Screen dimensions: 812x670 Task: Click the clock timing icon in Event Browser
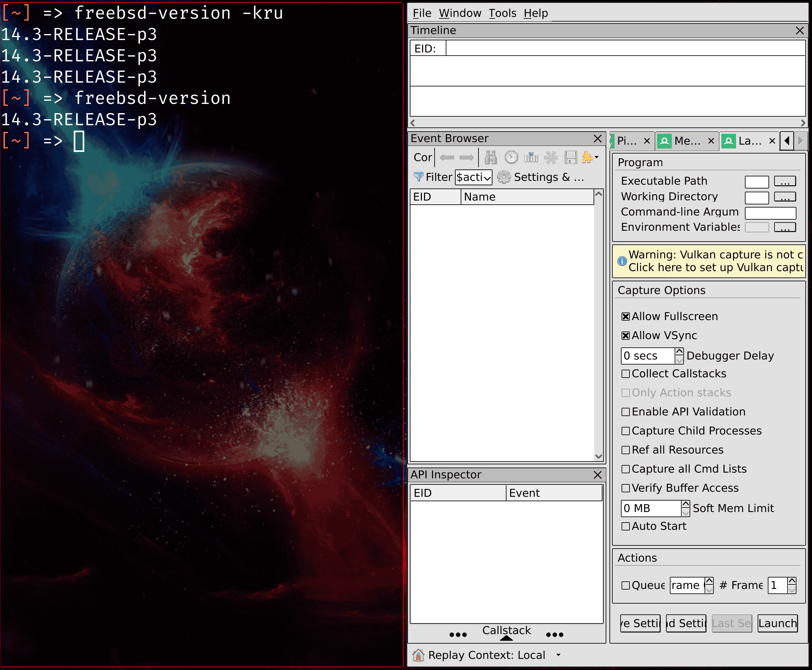511,157
